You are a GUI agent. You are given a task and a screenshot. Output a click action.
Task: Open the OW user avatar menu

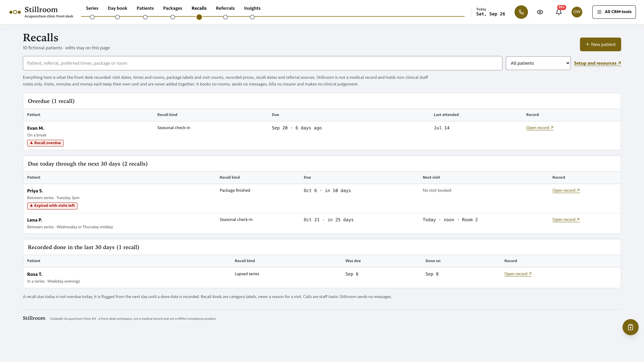(577, 12)
